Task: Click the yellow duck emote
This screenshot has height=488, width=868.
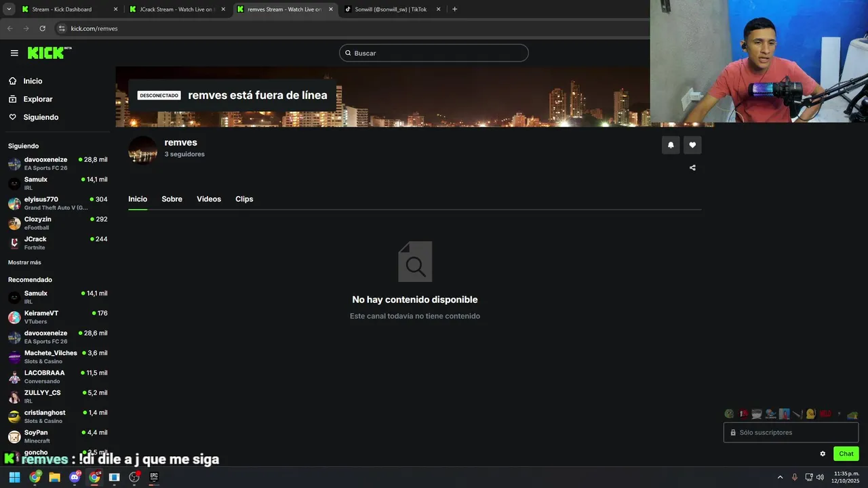Action: (810, 413)
